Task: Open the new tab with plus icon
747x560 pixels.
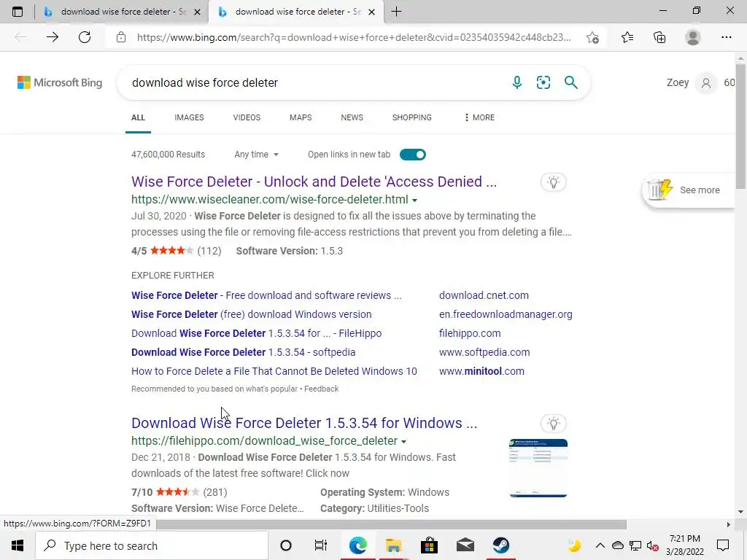Action: coord(396,12)
